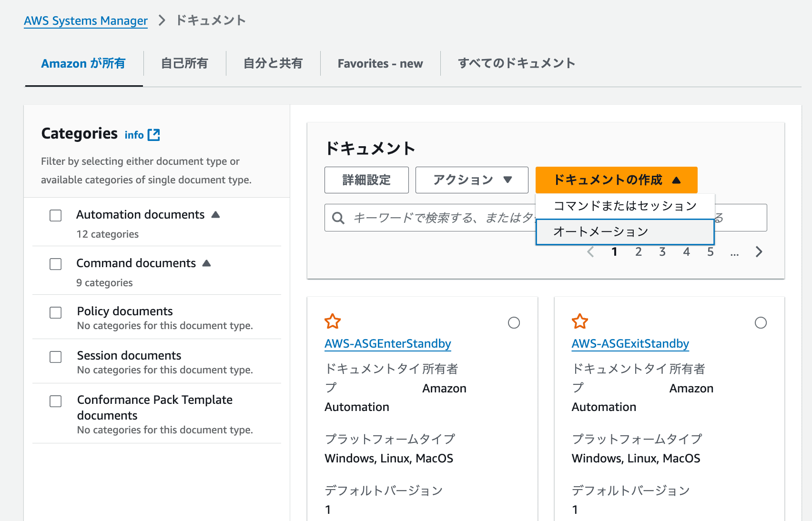
Task: Click the search magnifier icon
Action: click(338, 218)
